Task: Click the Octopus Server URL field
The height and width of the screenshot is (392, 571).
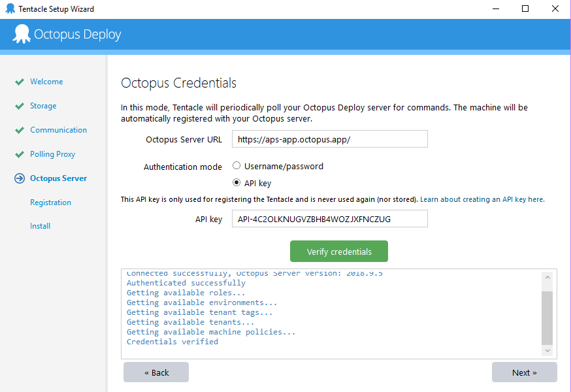Action: click(x=329, y=139)
